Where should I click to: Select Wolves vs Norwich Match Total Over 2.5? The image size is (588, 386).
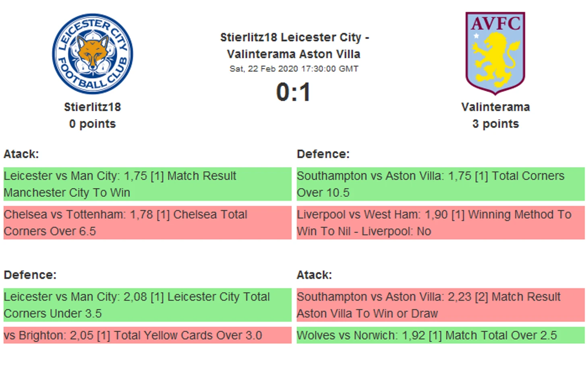pos(441,335)
